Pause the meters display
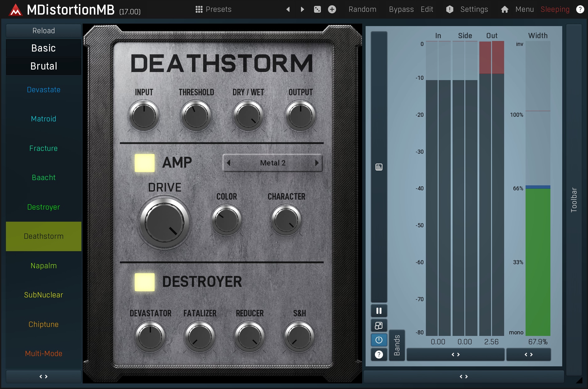Screen dimensions: 588x389 pyautogui.click(x=379, y=311)
